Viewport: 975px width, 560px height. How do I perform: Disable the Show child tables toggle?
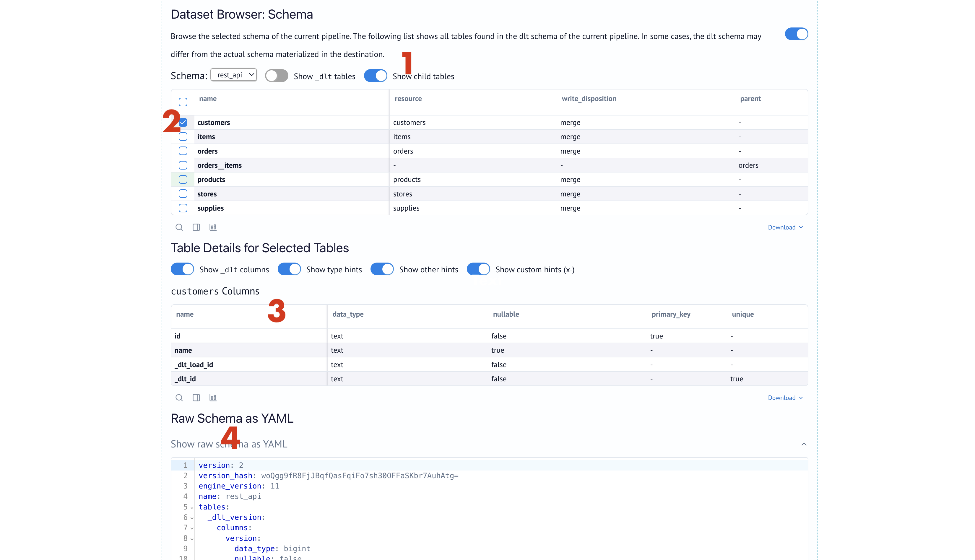click(376, 76)
